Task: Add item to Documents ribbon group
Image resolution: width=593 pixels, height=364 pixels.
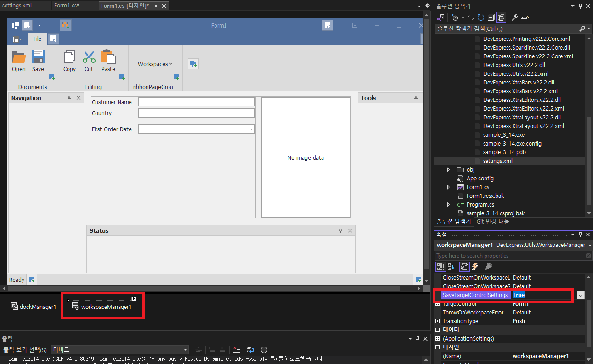Action: (x=52, y=77)
